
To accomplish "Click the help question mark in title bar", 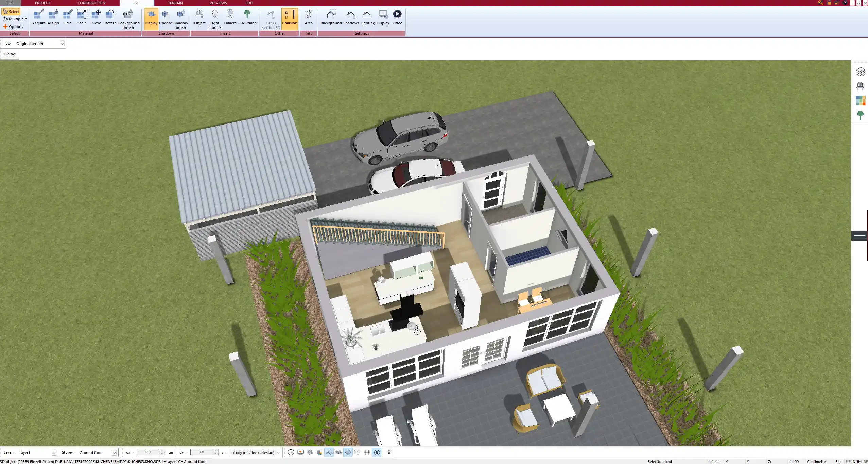I will (x=845, y=3).
